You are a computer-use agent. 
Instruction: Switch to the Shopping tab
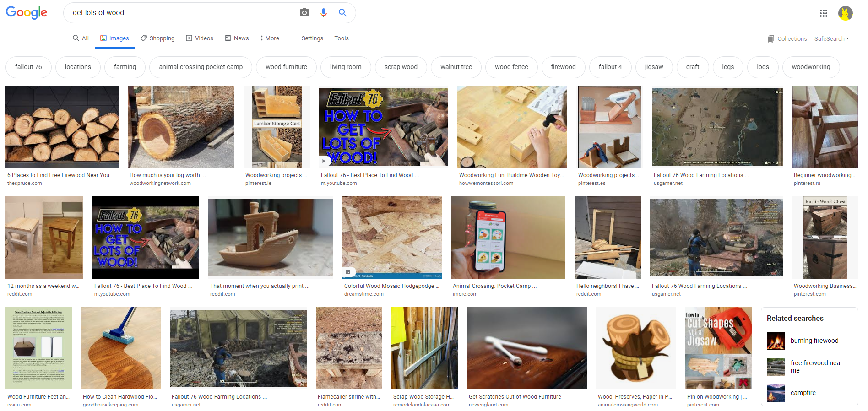click(157, 38)
